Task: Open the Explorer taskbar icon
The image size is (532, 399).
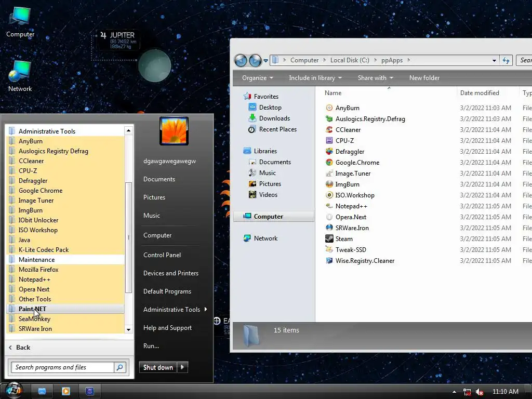Action: 42,391
